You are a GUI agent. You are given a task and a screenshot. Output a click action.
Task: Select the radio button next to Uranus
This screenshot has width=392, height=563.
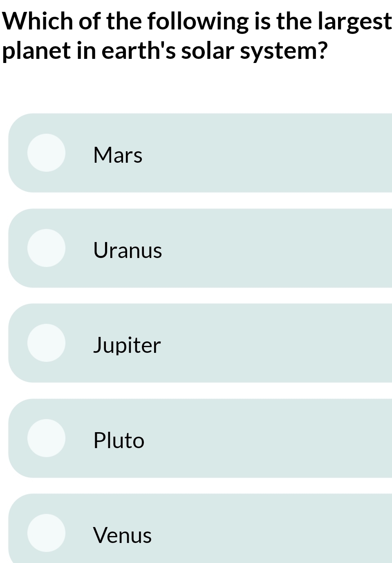pos(46,248)
